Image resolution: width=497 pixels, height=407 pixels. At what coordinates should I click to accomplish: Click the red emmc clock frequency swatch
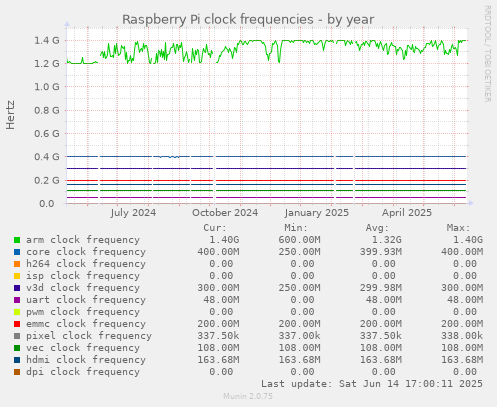click(x=17, y=324)
